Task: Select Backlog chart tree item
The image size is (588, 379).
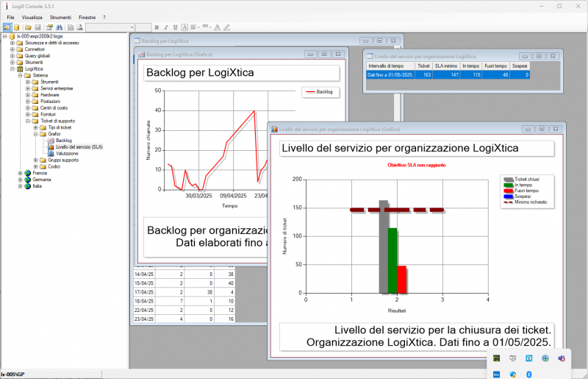Action: point(64,141)
